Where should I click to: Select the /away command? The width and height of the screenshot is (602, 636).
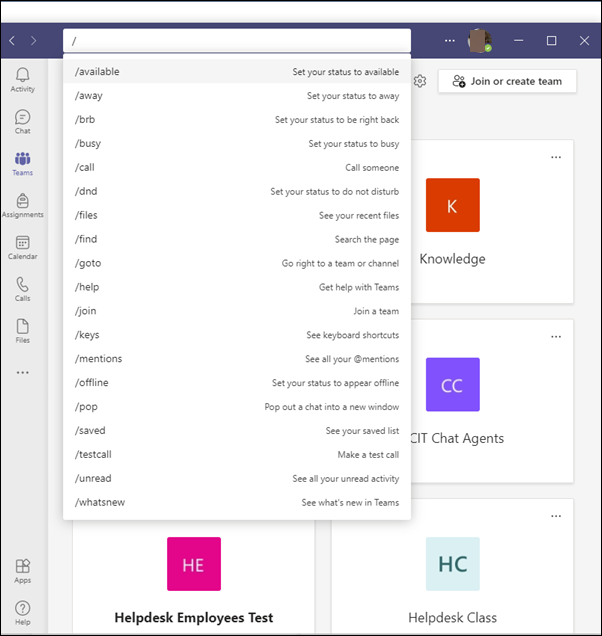click(x=237, y=96)
